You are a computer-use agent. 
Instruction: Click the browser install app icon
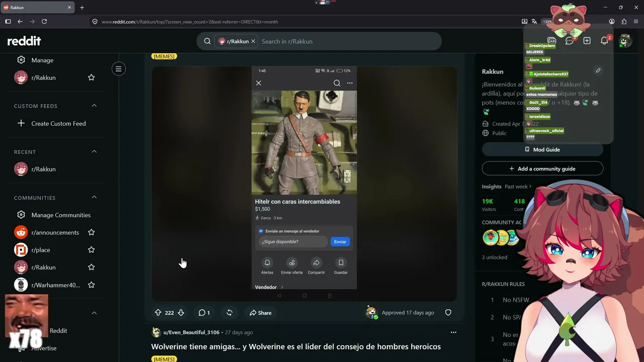point(524,22)
